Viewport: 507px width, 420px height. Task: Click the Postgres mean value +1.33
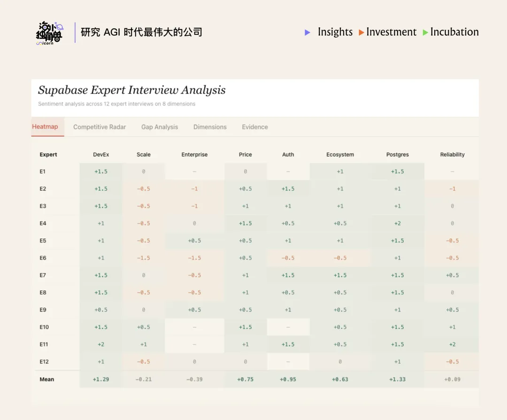coord(398,379)
